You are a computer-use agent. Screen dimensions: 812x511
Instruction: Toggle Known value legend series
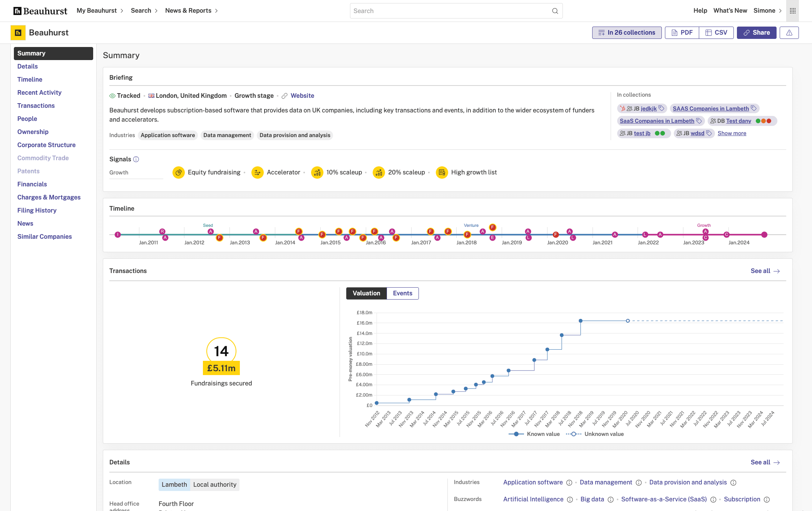tap(534, 434)
